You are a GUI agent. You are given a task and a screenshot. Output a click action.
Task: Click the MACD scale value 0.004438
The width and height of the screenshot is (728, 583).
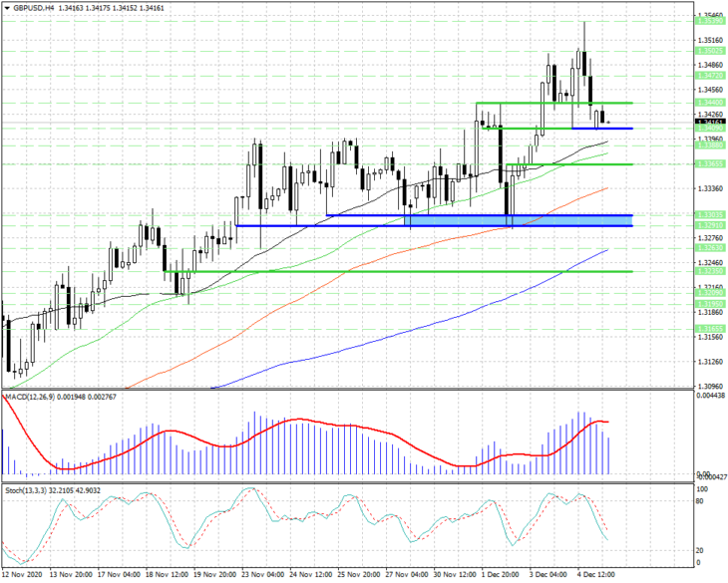pyautogui.click(x=710, y=396)
